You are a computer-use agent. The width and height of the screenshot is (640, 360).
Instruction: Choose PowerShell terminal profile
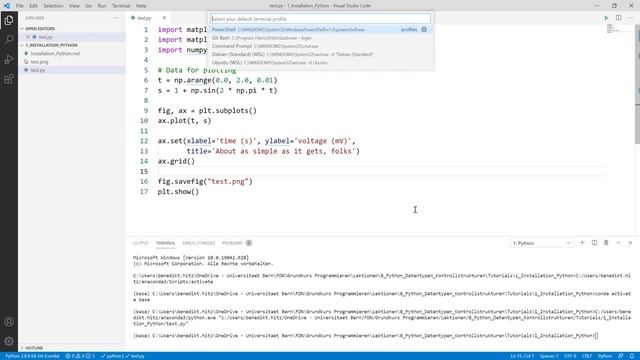tap(320, 29)
